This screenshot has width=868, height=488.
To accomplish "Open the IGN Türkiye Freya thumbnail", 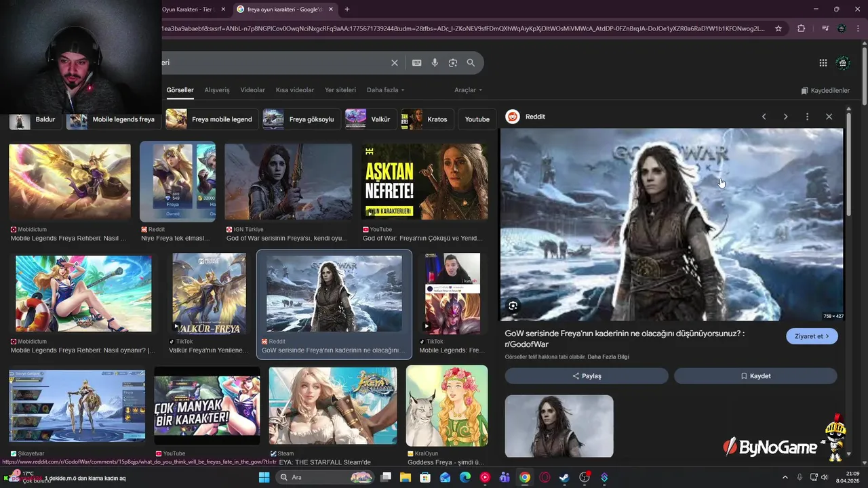I will tap(288, 182).
